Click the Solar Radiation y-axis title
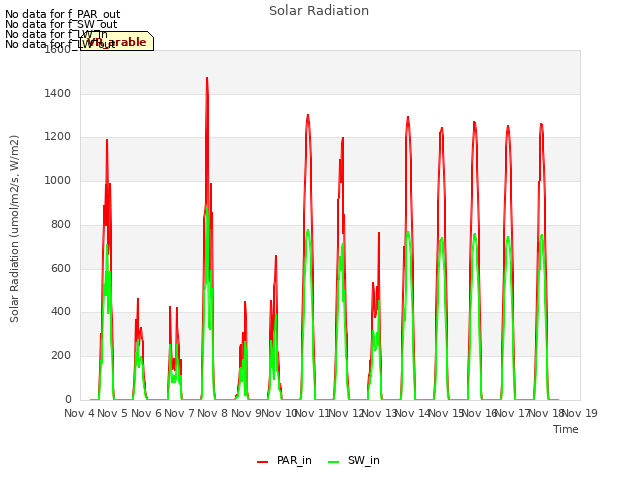Screen dimensions: 640x480 click(x=14, y=229)
